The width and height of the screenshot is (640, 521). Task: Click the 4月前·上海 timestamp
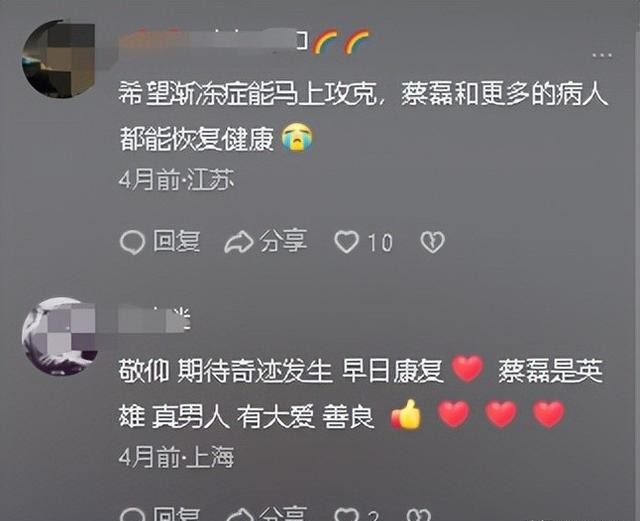(x=176, y=457)
